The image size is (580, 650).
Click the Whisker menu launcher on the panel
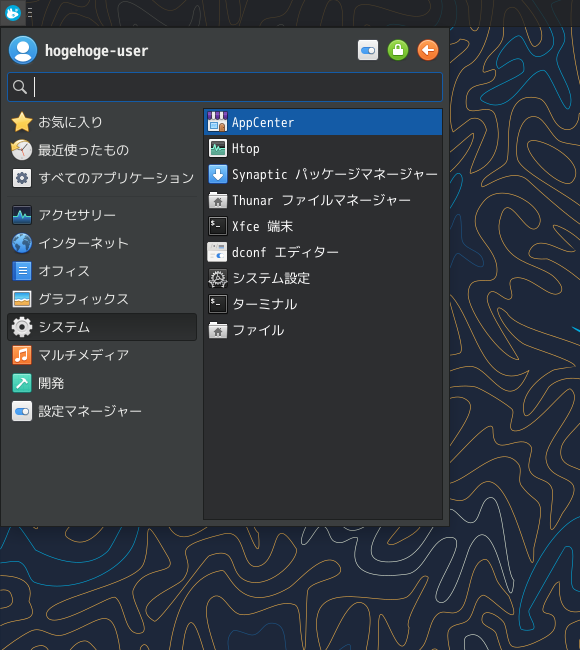tap(13, 13)
